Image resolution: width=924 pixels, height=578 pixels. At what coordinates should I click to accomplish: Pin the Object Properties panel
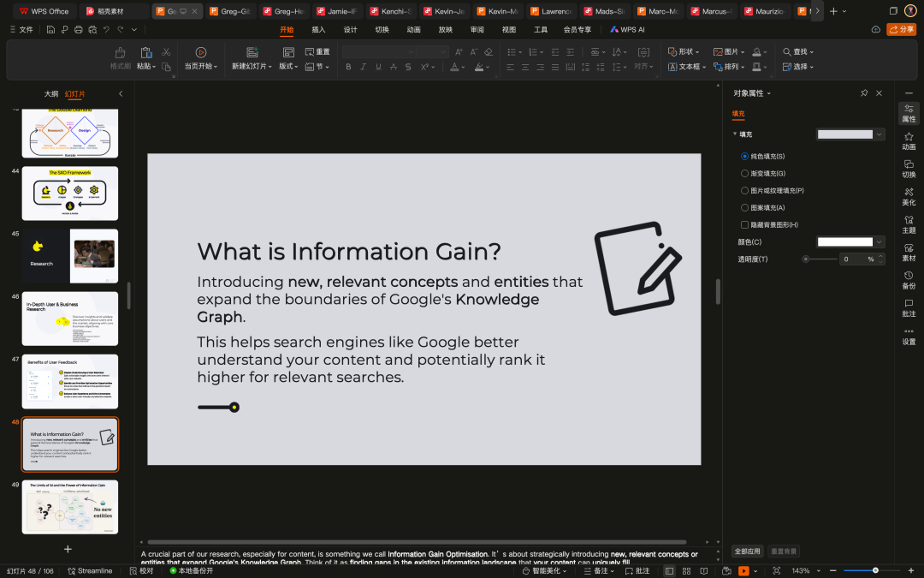tap(864, 93)
